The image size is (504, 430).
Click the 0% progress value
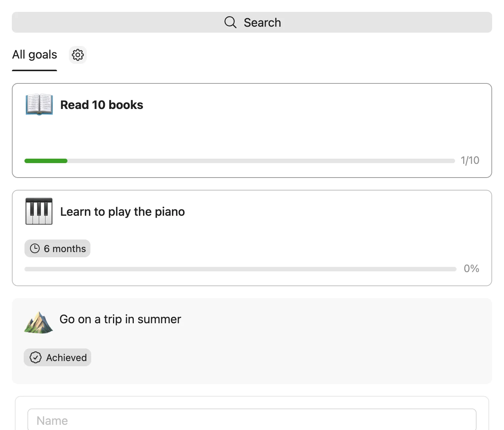tap(471, 268)
